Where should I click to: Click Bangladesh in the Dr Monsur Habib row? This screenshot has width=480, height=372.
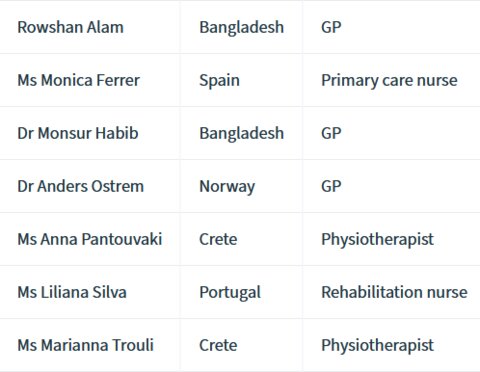[x=242, y=133]
